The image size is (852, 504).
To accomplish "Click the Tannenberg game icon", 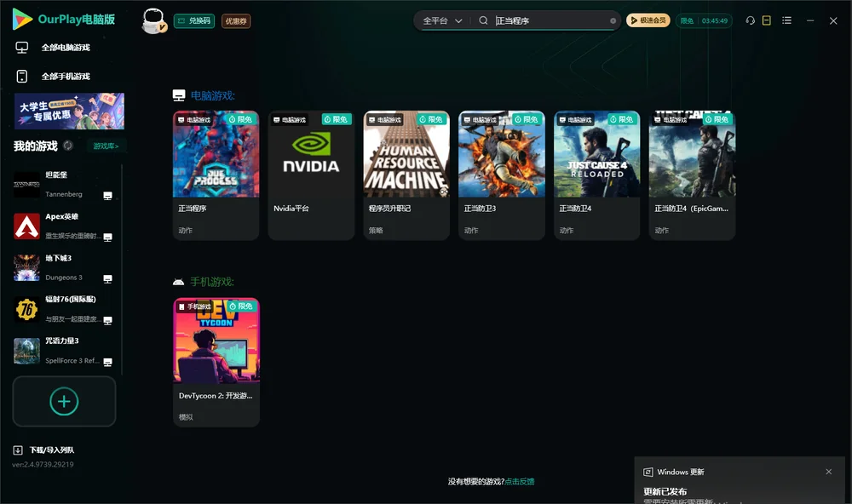I will point(26,185).
